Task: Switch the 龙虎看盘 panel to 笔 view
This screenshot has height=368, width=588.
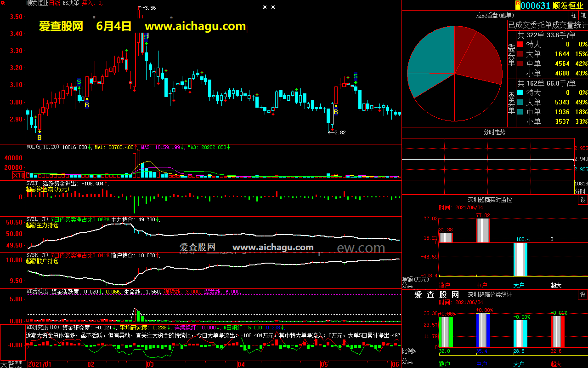Action: click(583, 15)
